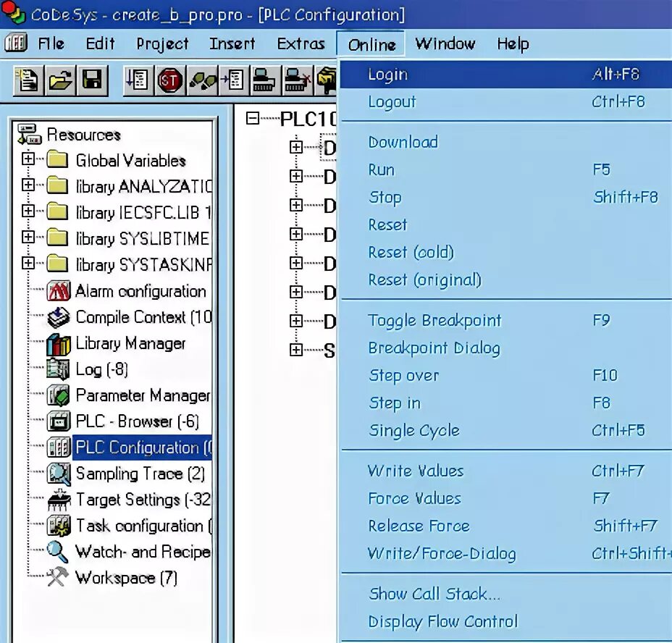
Task: Expand the library ANALYZATION folder
Action: pos(28,185)
